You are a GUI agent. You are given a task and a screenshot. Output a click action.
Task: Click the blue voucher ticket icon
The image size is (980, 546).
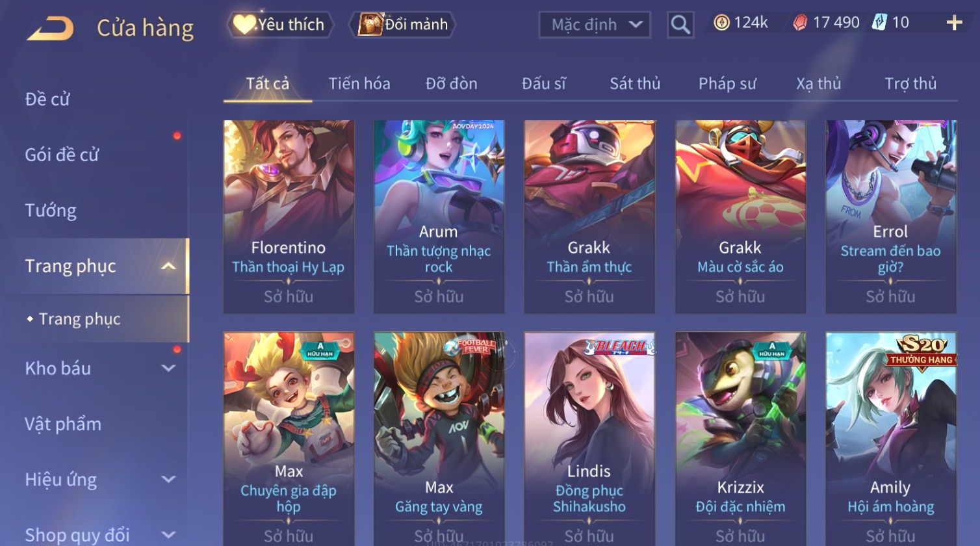click(x=879, y=23)
